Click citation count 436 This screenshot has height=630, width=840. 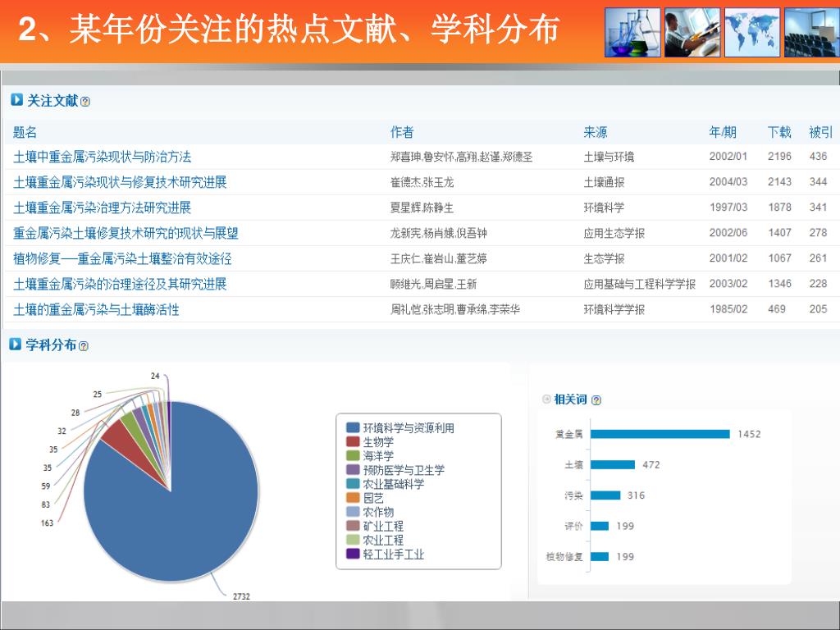tap(818, 157)
